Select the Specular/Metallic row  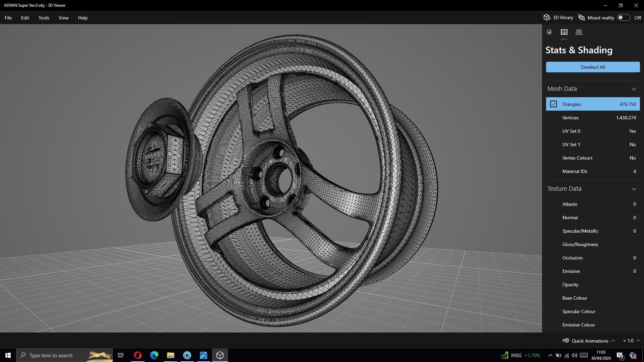tap(593, 231)
